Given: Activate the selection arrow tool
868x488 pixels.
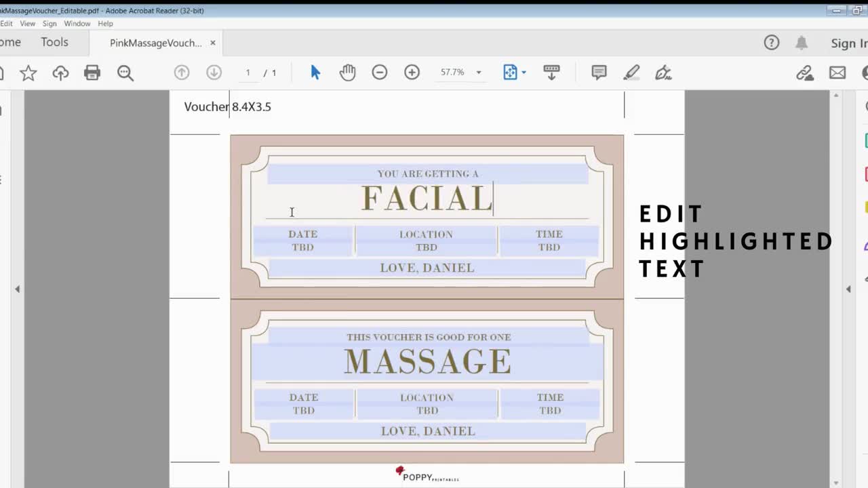Looking at the screenshot, I should [315, 73].
